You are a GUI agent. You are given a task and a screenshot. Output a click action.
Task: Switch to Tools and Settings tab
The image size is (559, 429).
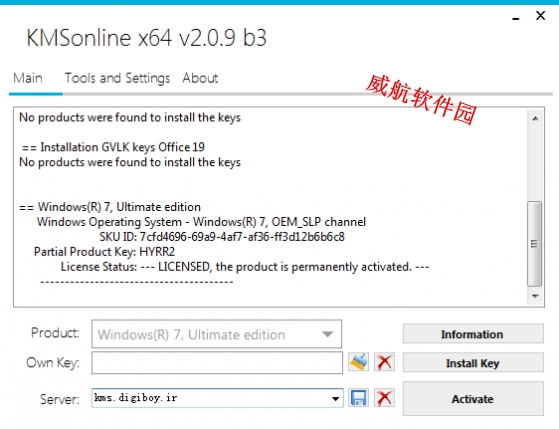click(x=117, y=78)
